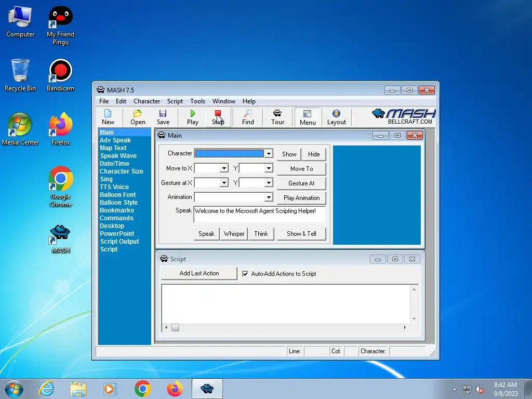Select Character Size in sidebar
Image resolution: width=532 pixels, height=399 pixels.
[x=122, y=171]
